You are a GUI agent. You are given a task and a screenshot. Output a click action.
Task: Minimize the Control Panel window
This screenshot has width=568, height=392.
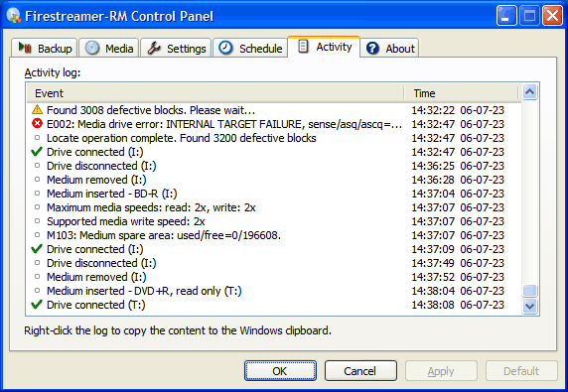pyautogui.click(x=506, y=16)
